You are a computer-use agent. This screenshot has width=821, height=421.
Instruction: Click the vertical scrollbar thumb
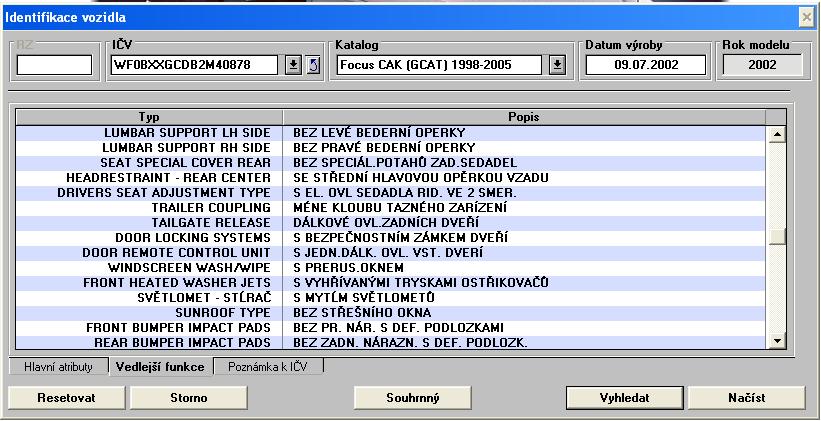point(776,236)
